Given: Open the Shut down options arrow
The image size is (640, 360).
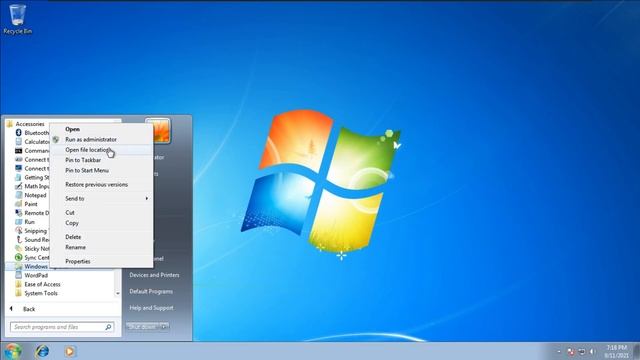Looking at the screenshot, I should coord(164,327).
